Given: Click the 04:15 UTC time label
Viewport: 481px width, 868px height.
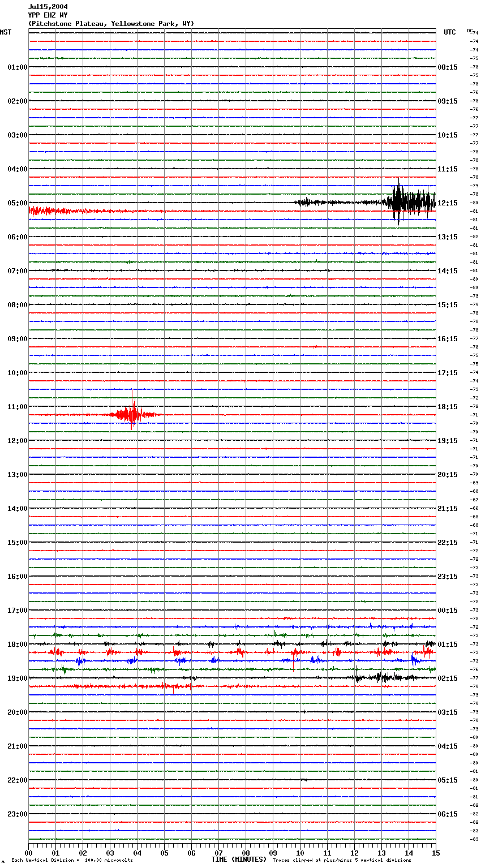Looking at the screenshot, I should coord(448,746).
